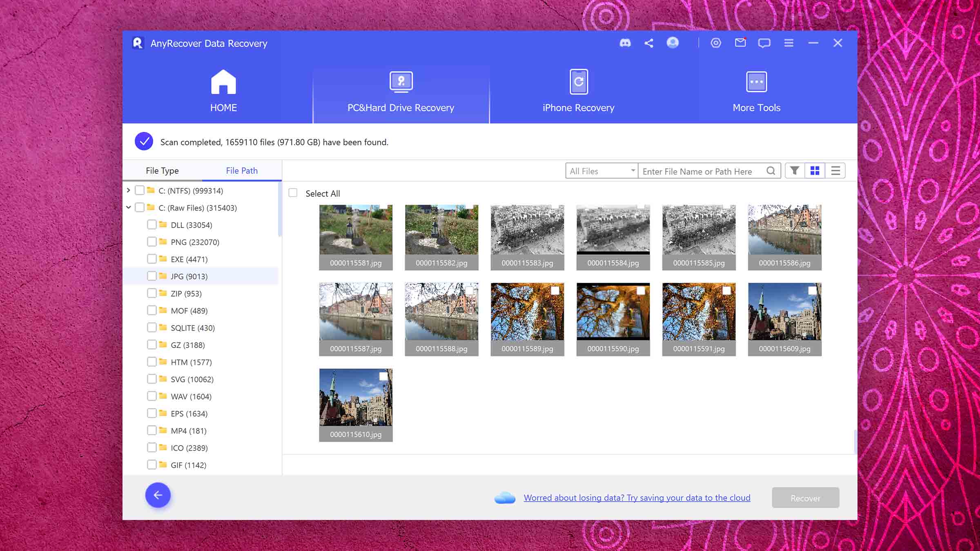Select the HTM (1577) folder row
The image size is (980, 551).
pyautogui.click(x=200, y=362)
